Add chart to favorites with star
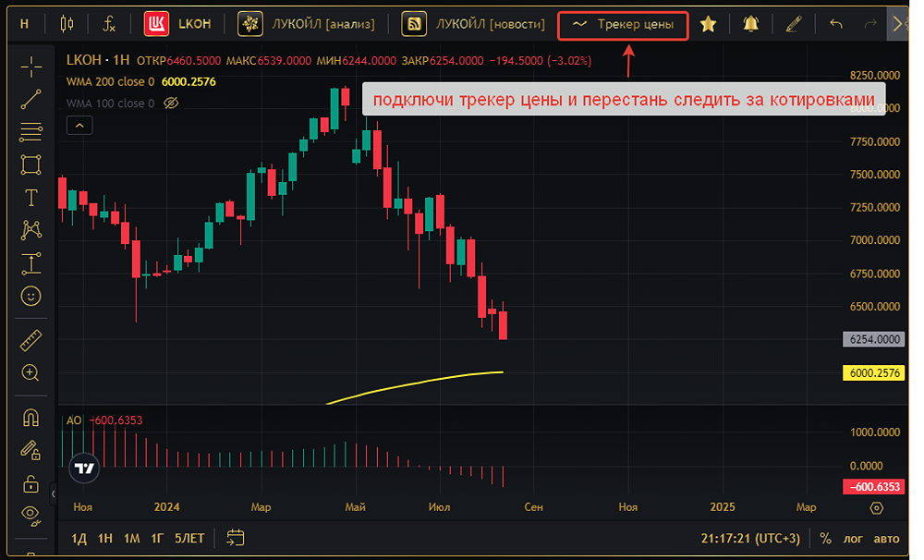924x560 pixels. coord(708,24)
